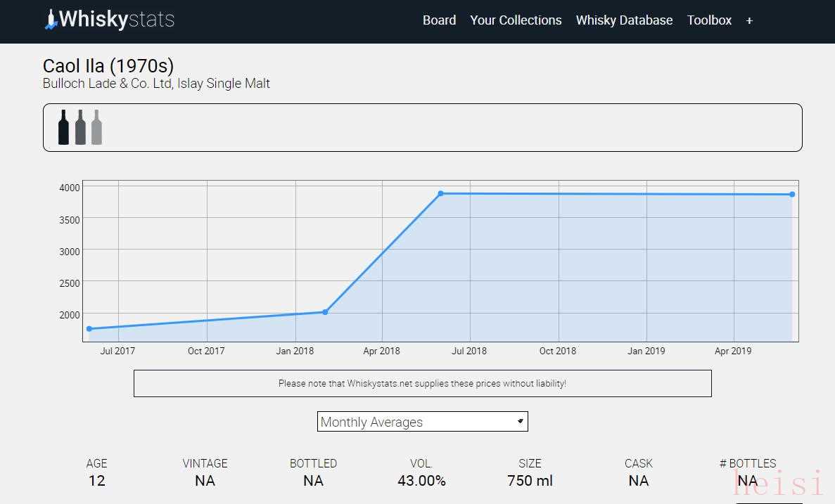Expand the Monthly Averages dropdown

click(422, 422)
